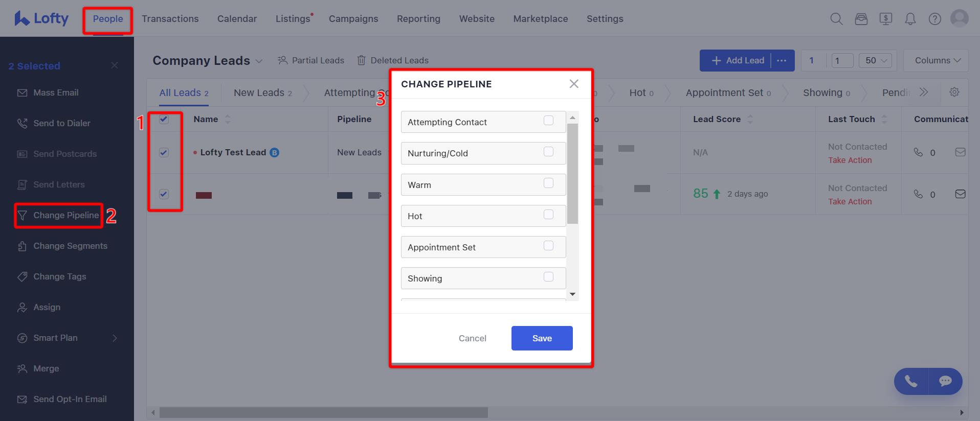Close the Change Pipeline dialog
Viewport: 980px width, 421px height.
pos(574,84)
